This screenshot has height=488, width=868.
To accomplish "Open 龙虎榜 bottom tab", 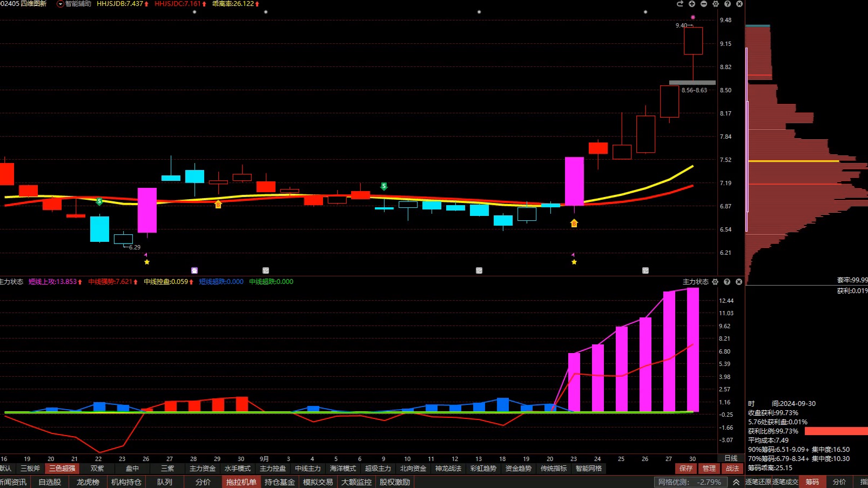I will coord(88,482).
